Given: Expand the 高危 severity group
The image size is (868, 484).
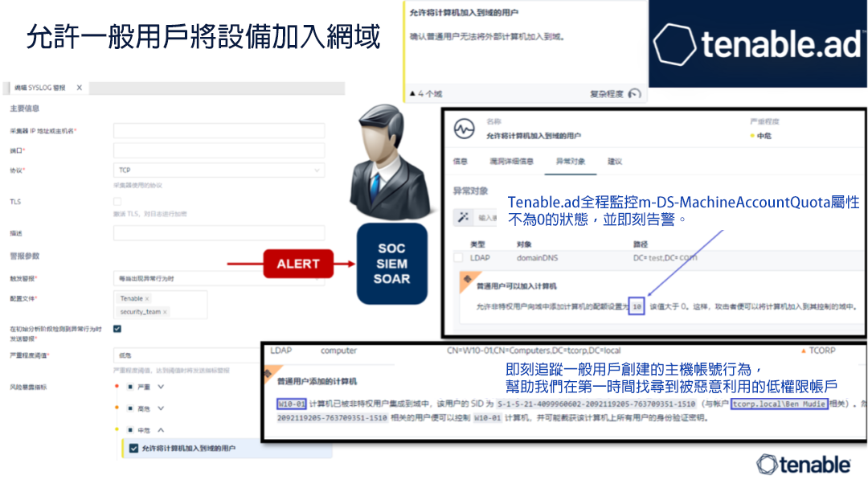Looking at the screenshot, I should [161, 408].
